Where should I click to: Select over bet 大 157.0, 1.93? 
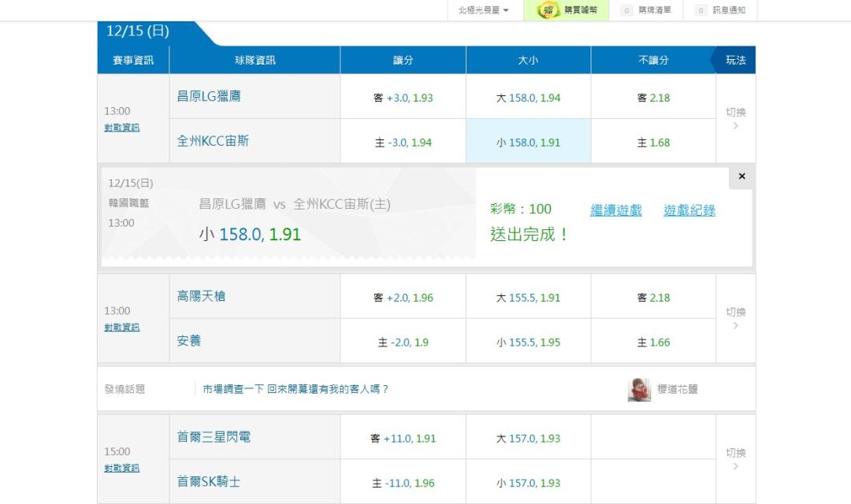(528, 439)
